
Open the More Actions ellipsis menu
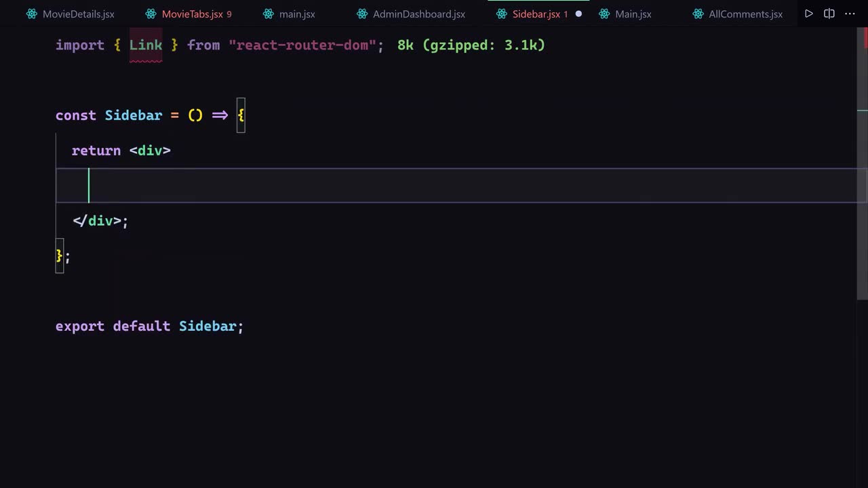coord(850,14)
